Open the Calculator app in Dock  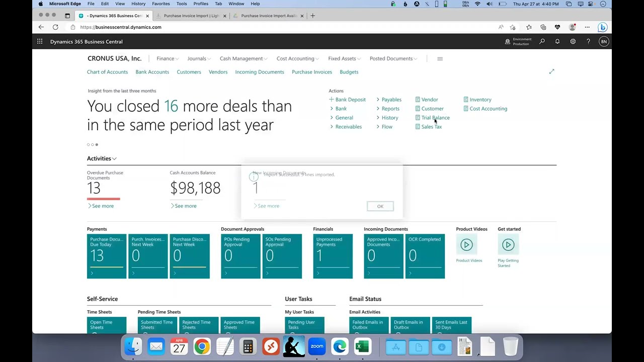pos(248,346)
